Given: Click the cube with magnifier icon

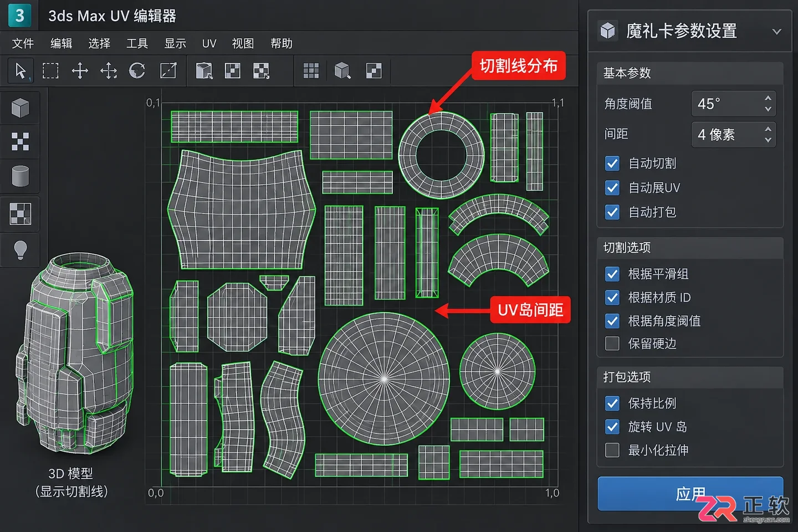Looking at the screenshot, I should click(342, 71).
